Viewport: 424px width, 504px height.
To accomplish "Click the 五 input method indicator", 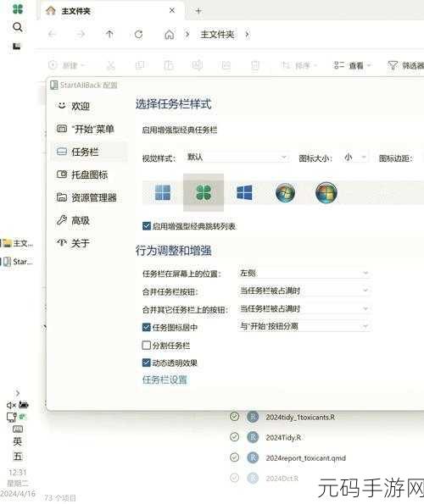I will click(17, 457).
